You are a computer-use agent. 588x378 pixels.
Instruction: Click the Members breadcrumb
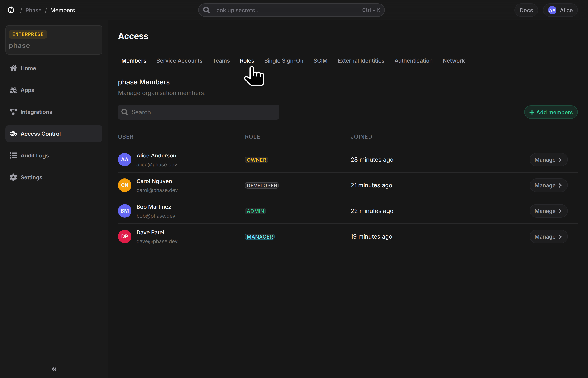pyautogui.click(x=63, y=10)
